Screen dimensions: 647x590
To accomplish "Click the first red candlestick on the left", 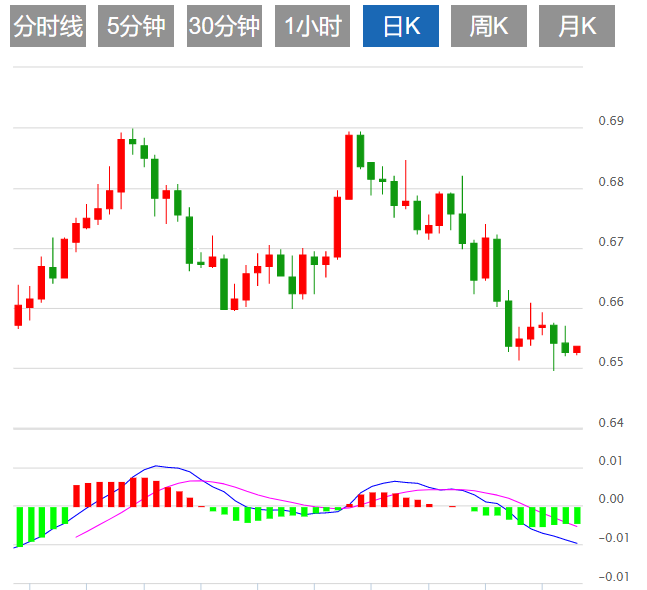I will coord(18,315).
